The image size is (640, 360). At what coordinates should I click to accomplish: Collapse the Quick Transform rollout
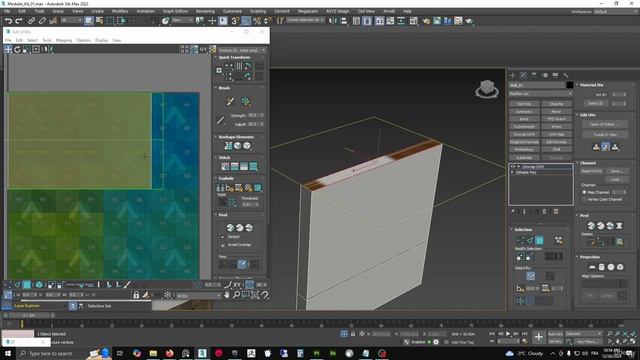[216, 57]
